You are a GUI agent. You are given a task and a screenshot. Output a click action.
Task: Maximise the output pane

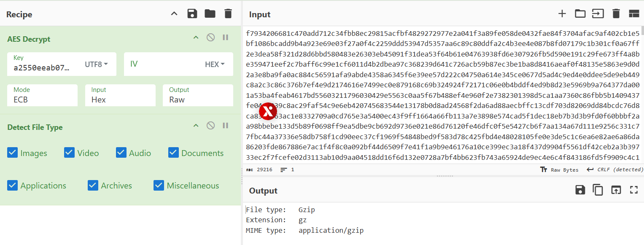634,190
